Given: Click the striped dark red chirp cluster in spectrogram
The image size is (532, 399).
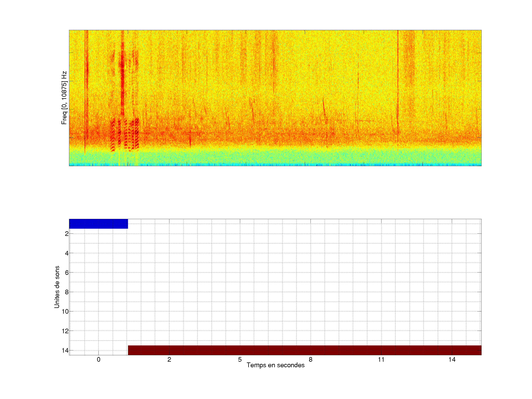Looking at the screenshot, I should pos(125,134).
